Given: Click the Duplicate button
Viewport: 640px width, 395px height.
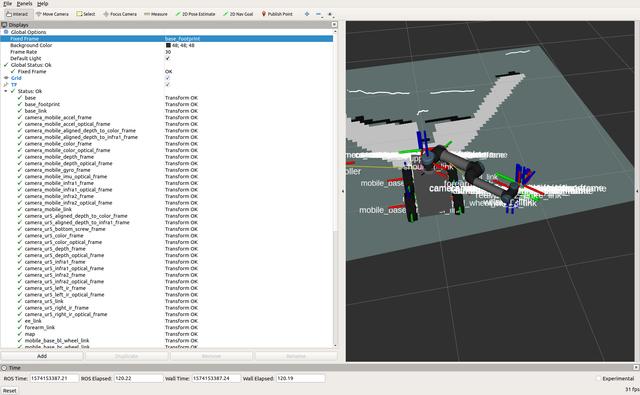Looking at the screenshot, I should point(127,356).
